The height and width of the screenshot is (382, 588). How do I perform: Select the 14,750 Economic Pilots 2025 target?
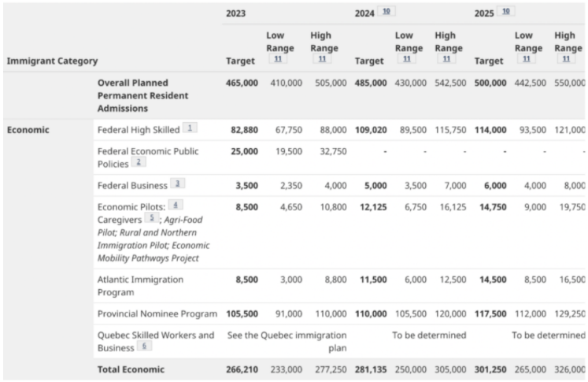pyautogui.click(x=493, y=207)
